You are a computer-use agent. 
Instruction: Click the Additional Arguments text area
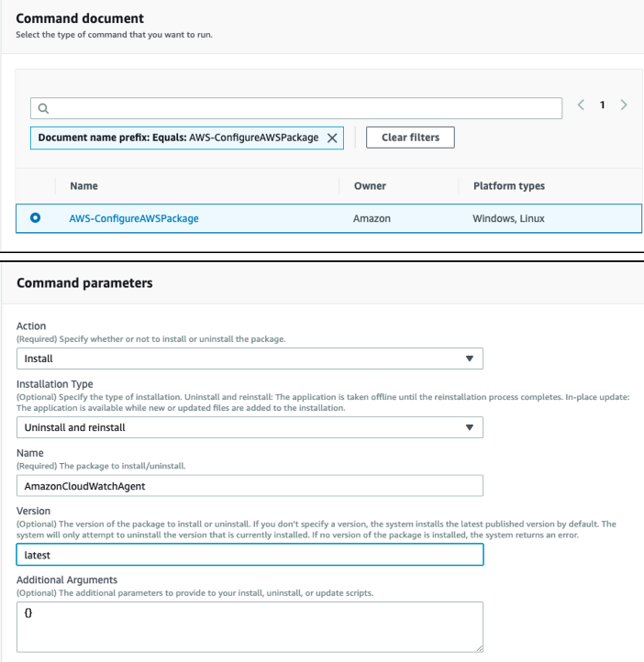click(x=250, y=627)
